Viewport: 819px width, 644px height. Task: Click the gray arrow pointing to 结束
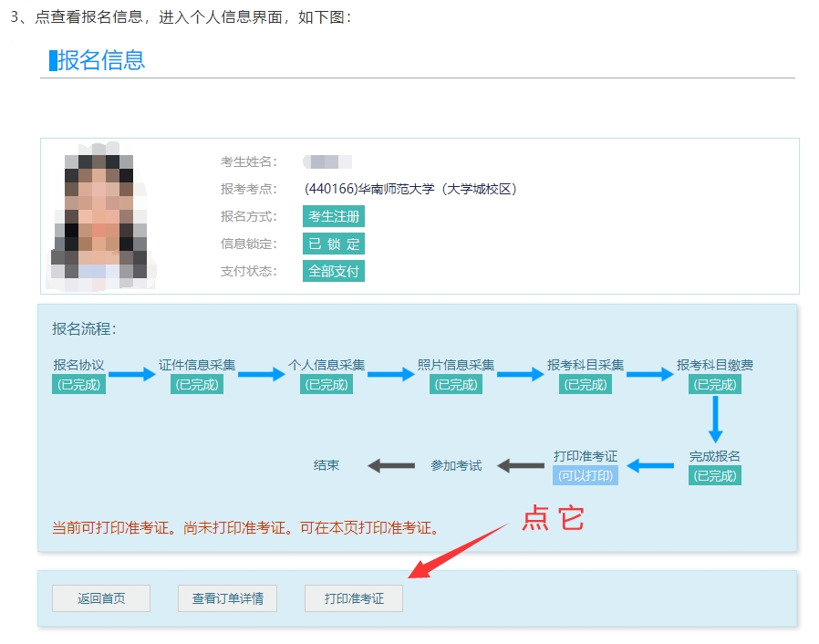coord(390,466)
